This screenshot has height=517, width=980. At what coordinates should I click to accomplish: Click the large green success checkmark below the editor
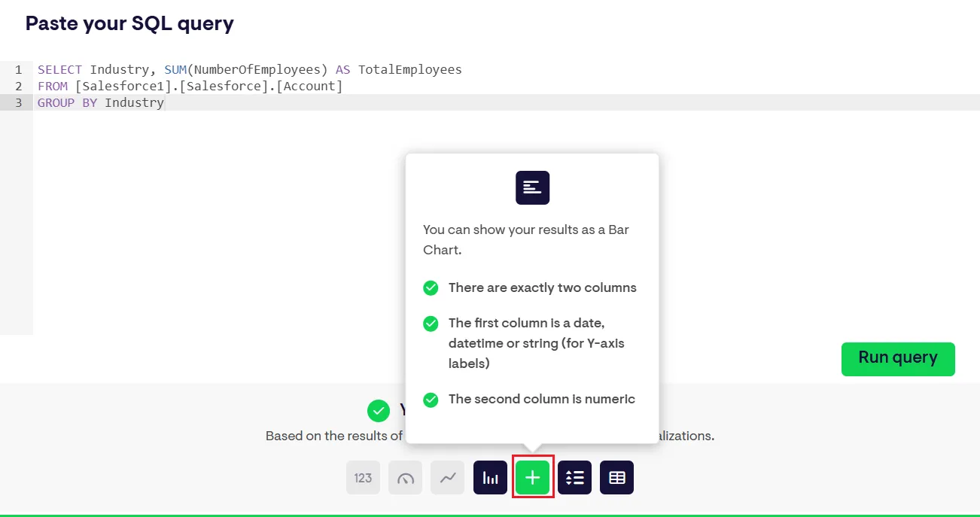tap(378, 411)
